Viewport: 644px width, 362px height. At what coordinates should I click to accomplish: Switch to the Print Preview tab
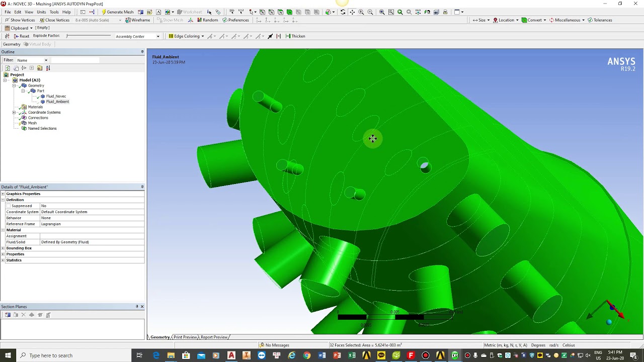click(x=185, y=337)
